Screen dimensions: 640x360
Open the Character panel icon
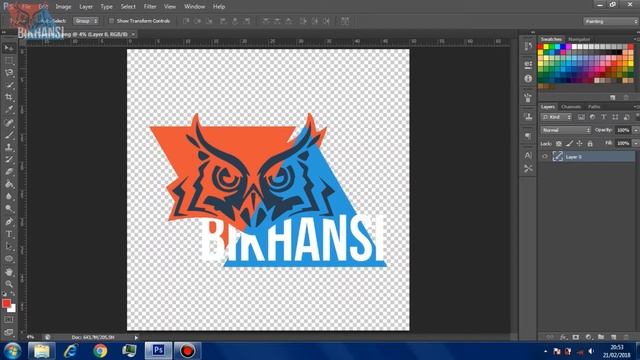(x=528, y=155)
